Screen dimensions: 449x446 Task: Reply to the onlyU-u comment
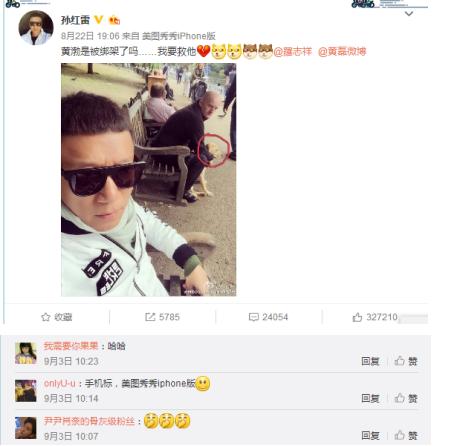click(370, 398)
